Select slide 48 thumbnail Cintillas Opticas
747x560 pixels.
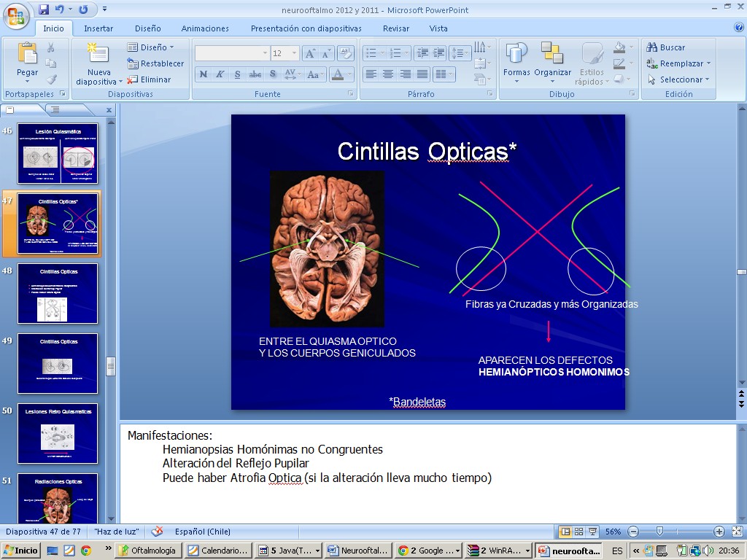click(x=58, y=293)
